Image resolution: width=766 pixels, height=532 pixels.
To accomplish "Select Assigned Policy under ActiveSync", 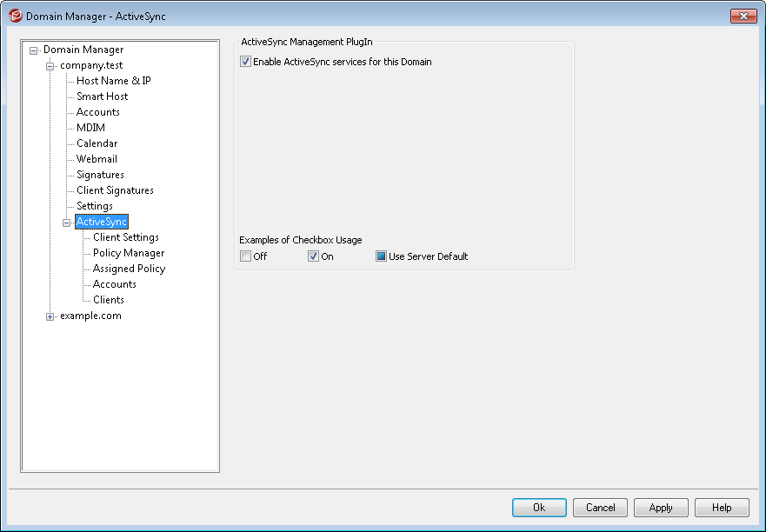I will coord(129,269).
